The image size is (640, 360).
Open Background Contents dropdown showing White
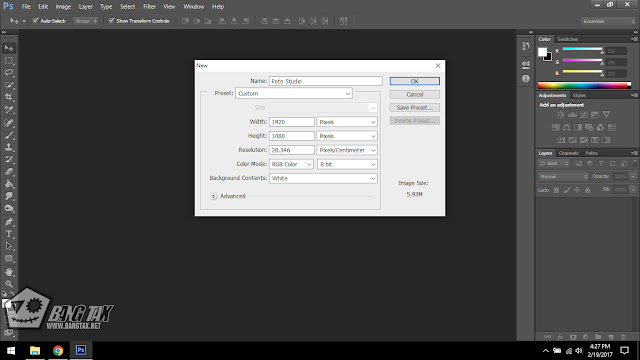pos(323,178)
